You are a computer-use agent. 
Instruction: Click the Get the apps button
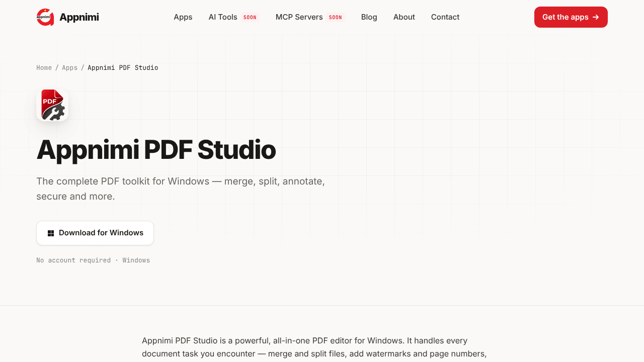[x=571, y=17]
